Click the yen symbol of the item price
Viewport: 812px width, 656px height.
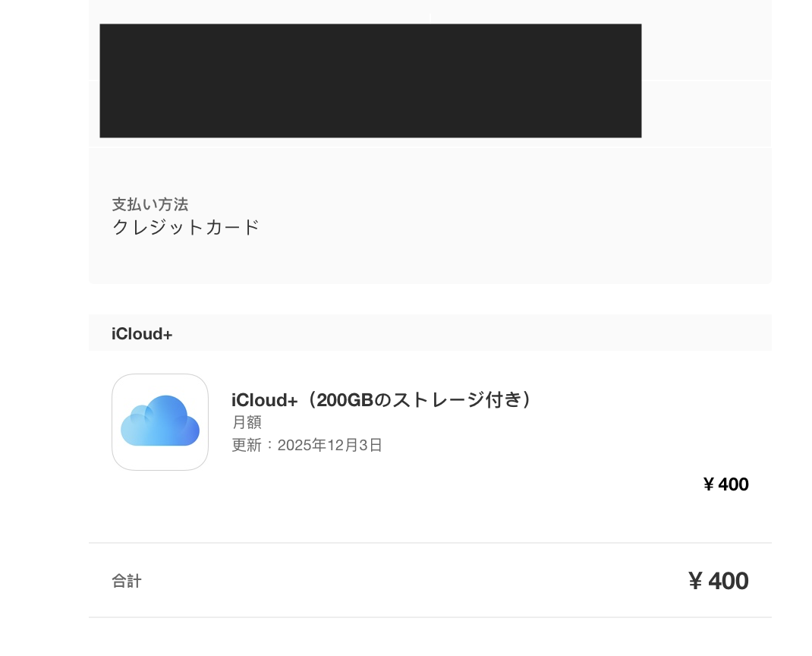[709, 484]
